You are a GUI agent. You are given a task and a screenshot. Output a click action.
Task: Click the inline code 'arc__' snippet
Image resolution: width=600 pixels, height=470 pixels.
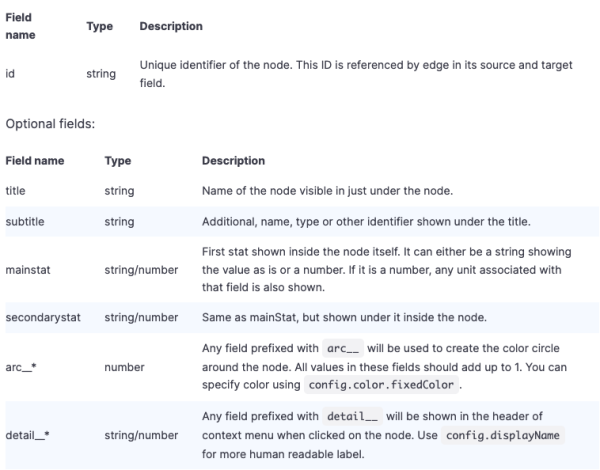[x=343, y=348]
